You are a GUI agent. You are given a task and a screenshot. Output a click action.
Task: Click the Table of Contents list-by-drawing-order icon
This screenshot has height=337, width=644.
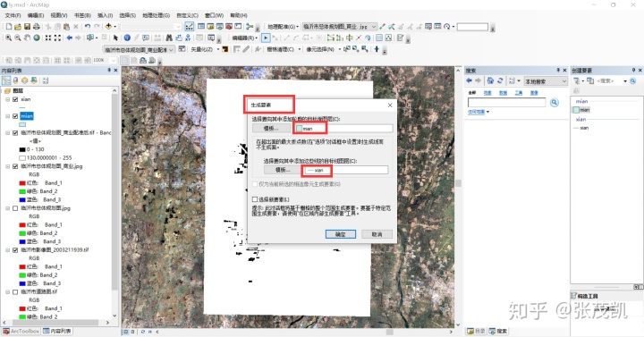tap(6, 80)
